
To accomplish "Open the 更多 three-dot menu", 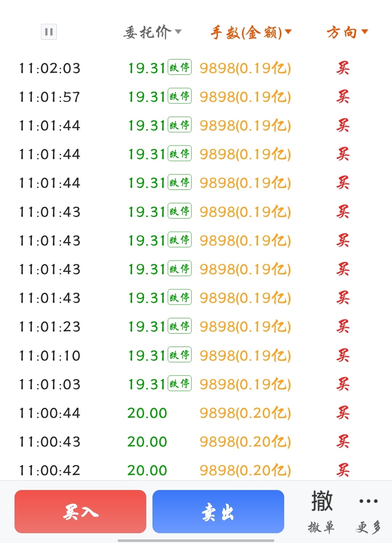I will point(368,512).
